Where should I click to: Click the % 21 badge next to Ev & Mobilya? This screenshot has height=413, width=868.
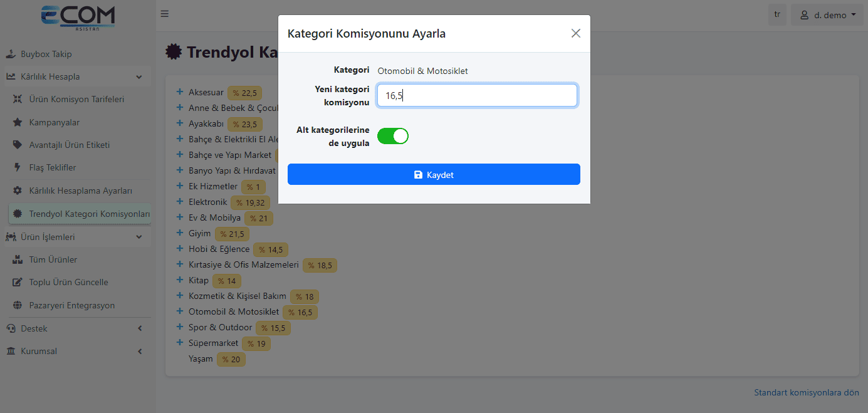(258, 219)
